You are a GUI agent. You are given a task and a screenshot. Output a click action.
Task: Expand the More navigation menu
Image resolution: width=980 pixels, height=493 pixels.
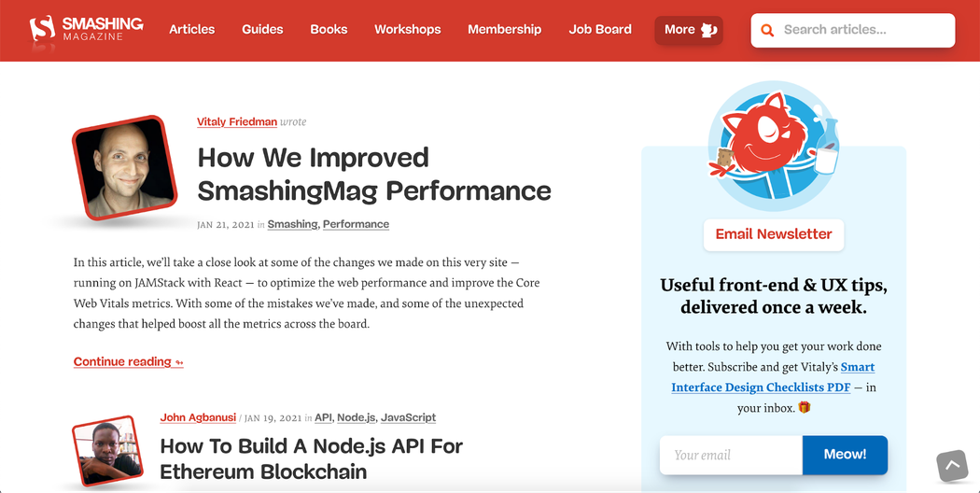(689, 30)
